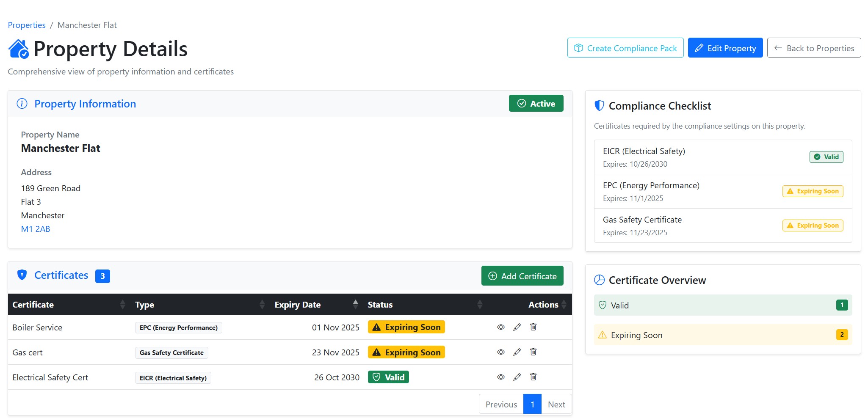The height and width of the screenshot is (418, 868).
Task: Sort certificates by Status column
Action: click(380, 304)
